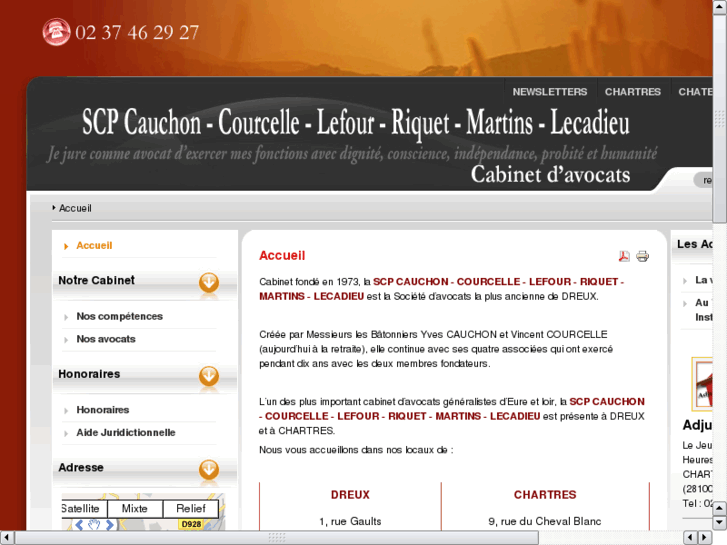Viewport: 727px width, 545px height.
Task: Click the vertical scrollbar down arrow
Action: point(720,522)
